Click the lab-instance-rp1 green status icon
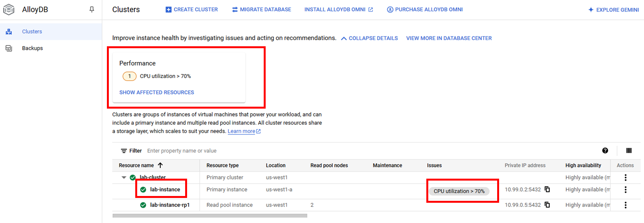 (x=143, y=205)
